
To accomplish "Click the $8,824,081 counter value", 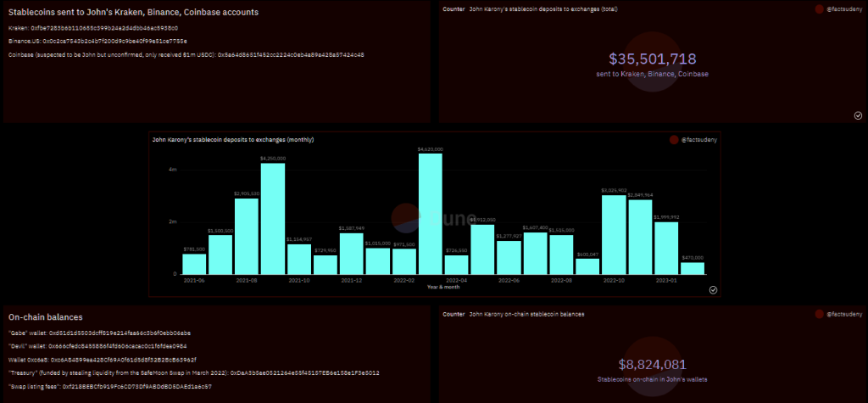I will (x=652, y=365).
